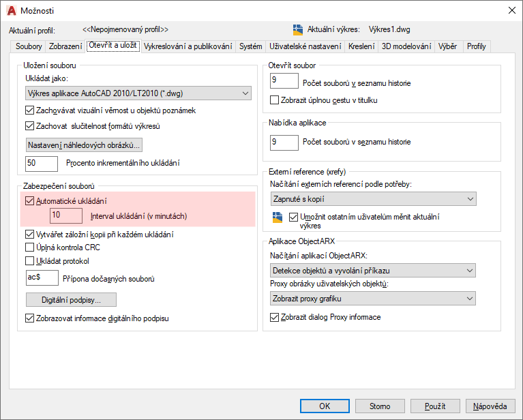The height and width of the screenshot is (420, 523).
Task: Open the Zobrazení tab
Action: tap(65, 46)
